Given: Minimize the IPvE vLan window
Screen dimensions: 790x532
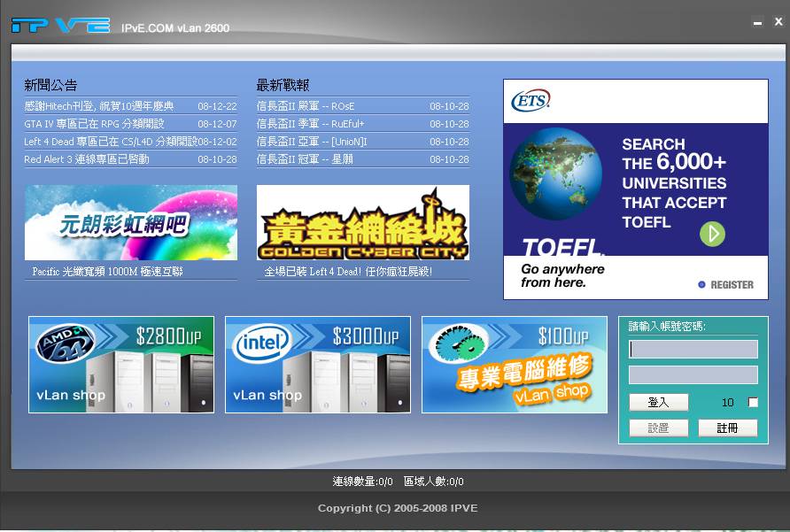Looking at the screenshot, I should 755,22.
